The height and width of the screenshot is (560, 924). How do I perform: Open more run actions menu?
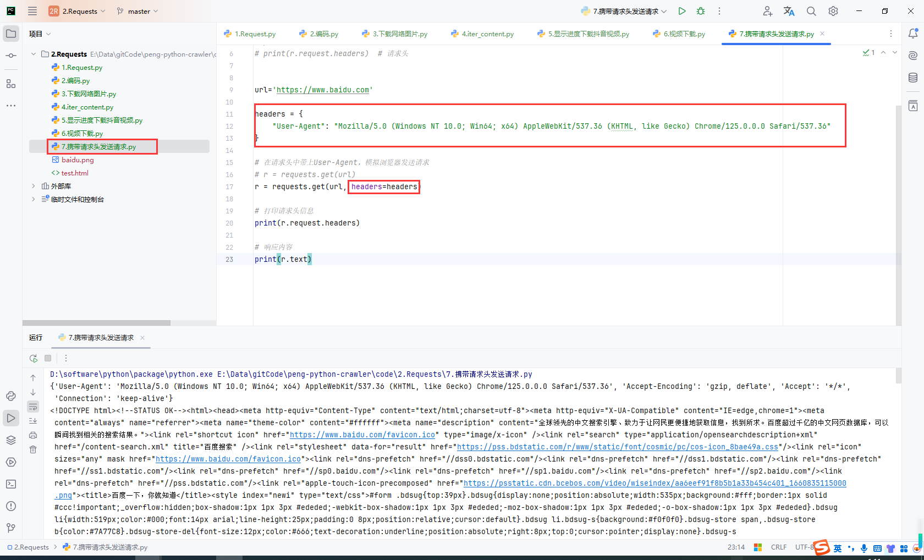pyautogui.click(x=719, y=11)
